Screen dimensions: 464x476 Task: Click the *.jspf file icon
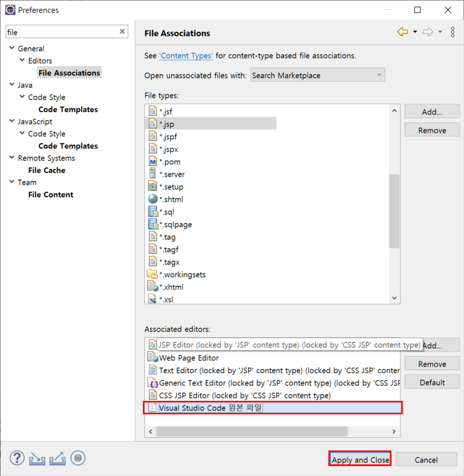coord(152,136)
